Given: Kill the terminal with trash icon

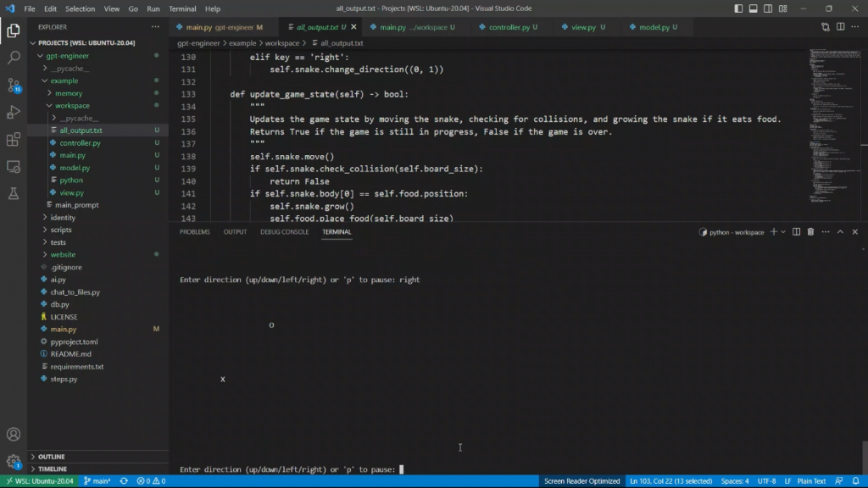Looking at the screenshot, I should (x=810, y=232).
